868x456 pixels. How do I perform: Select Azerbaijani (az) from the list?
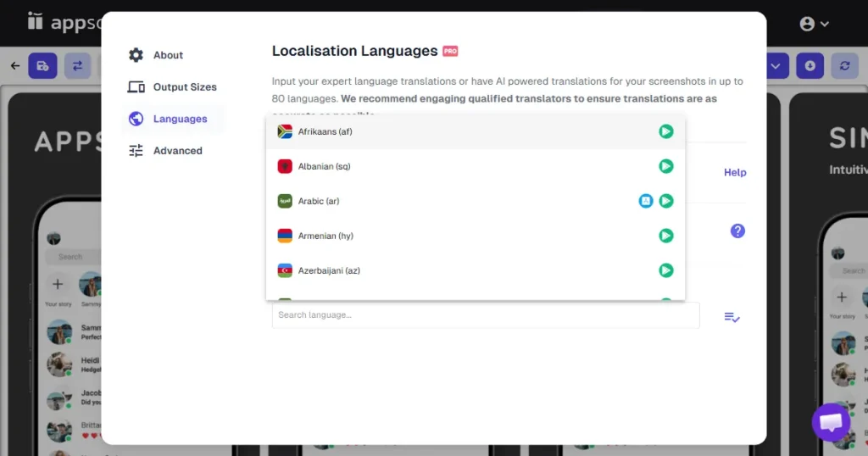pyautogui.click(x=475, y=270)
